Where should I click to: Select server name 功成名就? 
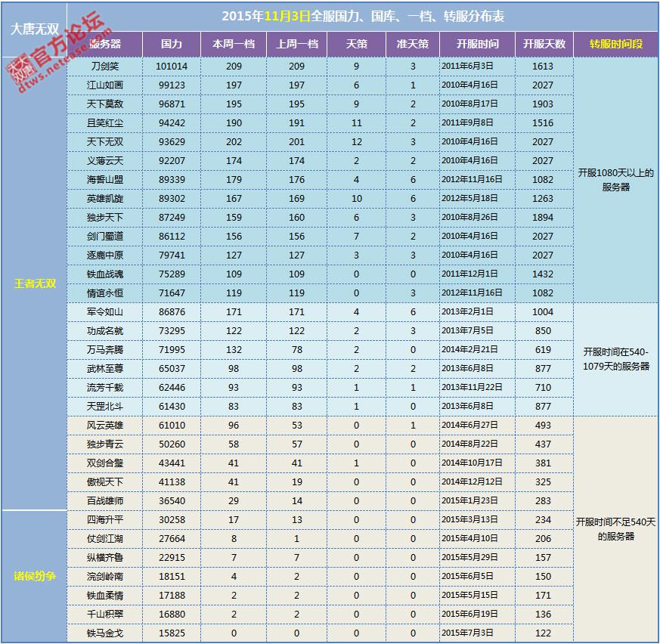105,331
